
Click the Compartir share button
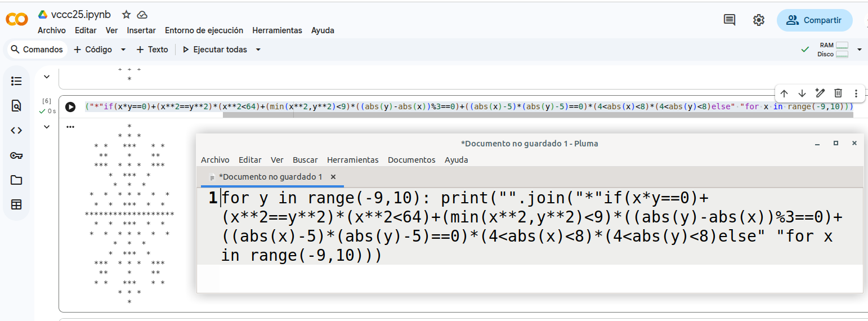[814, 20]
